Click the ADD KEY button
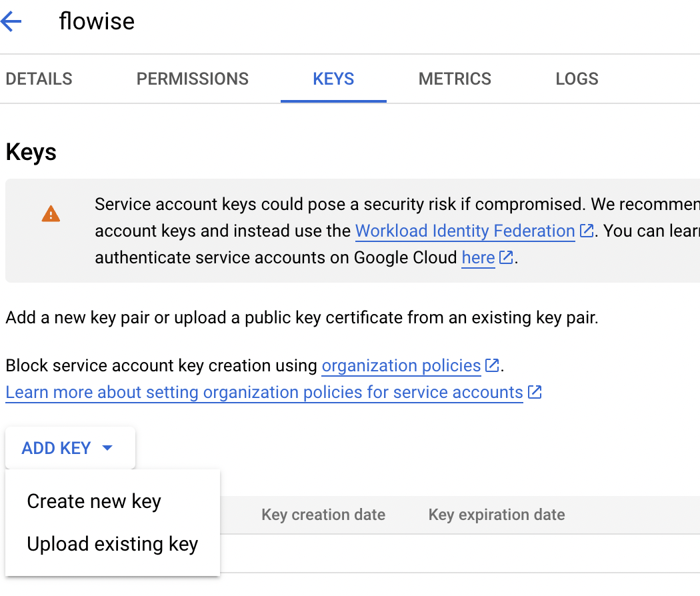Viewport: 700px width, 596px height. [57, 448]
